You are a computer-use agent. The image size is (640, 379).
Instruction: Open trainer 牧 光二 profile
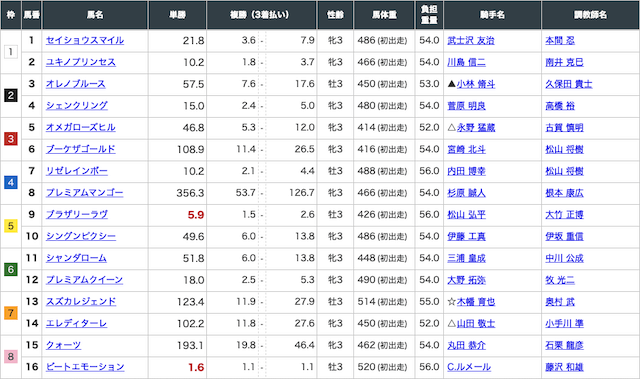coord(560,280)
